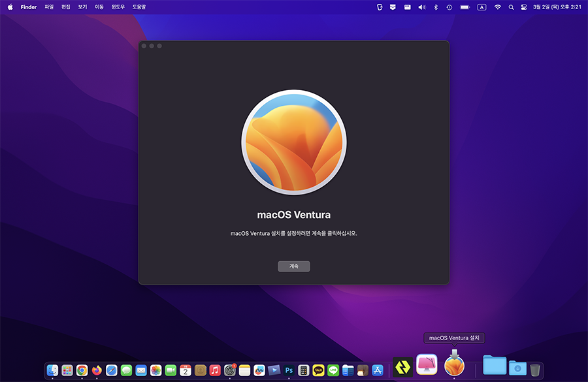The width and height of the screenshot is (588, 382).
Task: Open LINE from the Dock
Action: [333, 370]
